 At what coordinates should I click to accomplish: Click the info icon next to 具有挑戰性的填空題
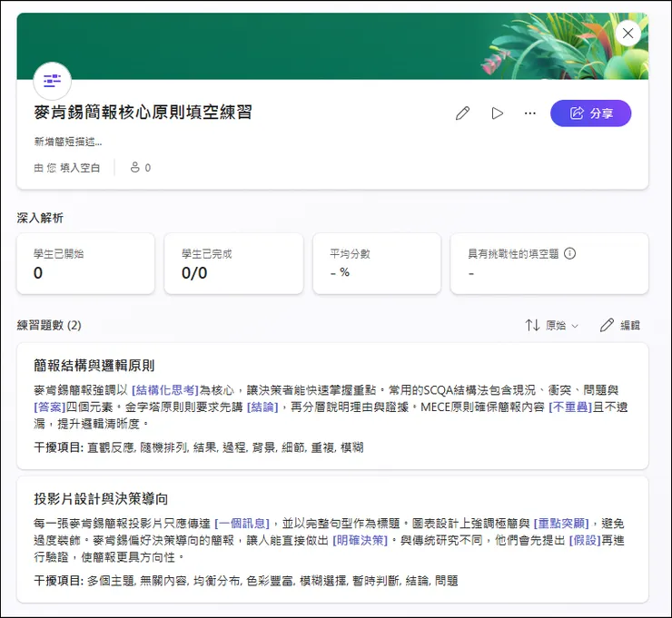pos(569,253)
